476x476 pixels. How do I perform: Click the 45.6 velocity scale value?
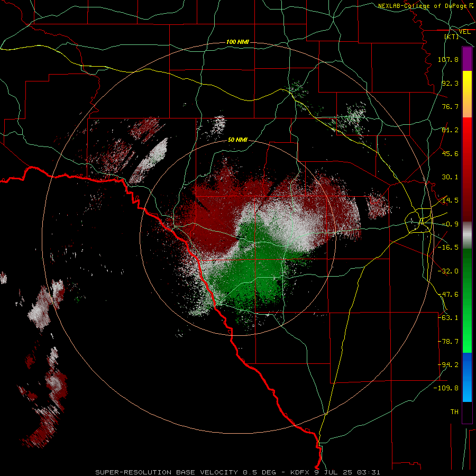pos(450,153)
